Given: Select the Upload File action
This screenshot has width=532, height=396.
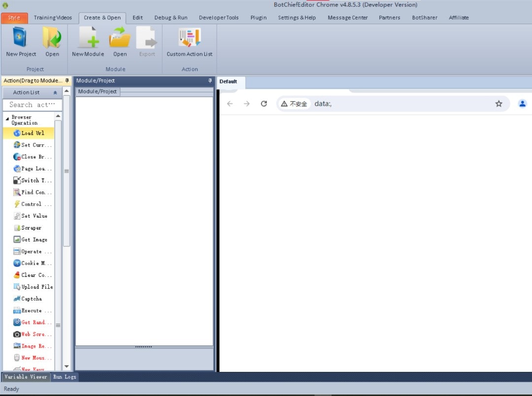Looking at the screenshot, I should pyautogui.click(x=33, y=287).
